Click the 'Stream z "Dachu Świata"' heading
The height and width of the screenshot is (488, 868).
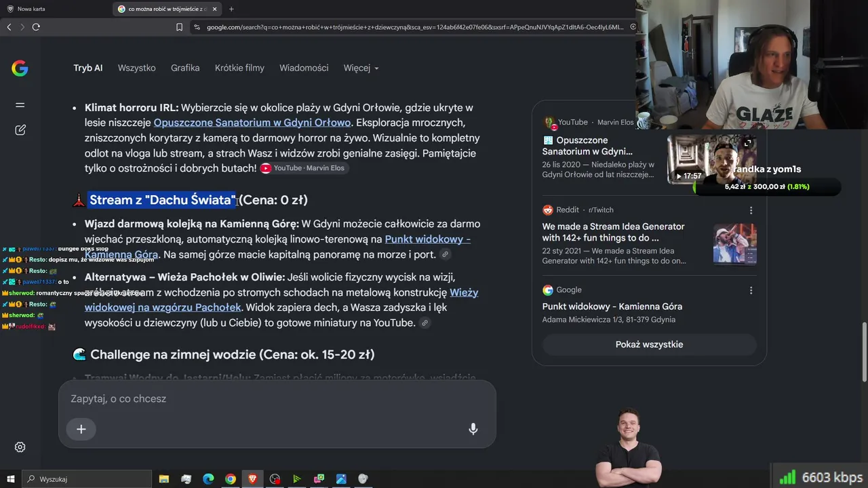(x=199, y=200)
